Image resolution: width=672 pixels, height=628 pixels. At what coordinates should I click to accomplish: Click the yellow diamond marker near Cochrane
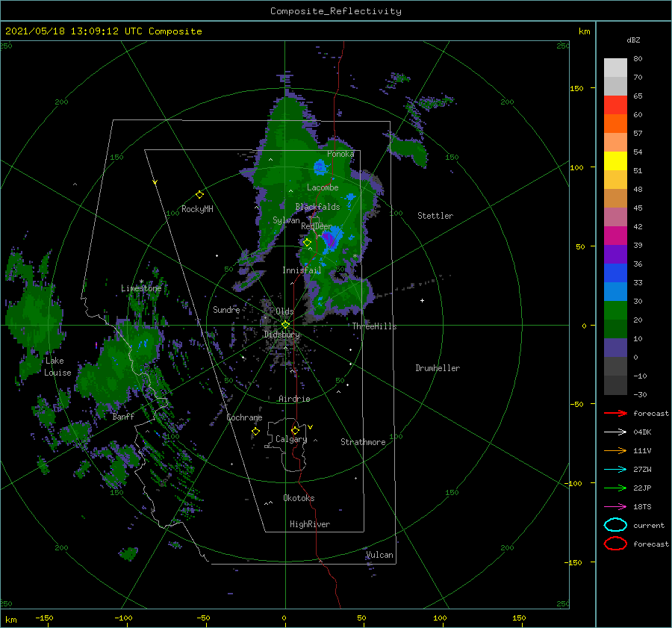click(x=256, y=432)
